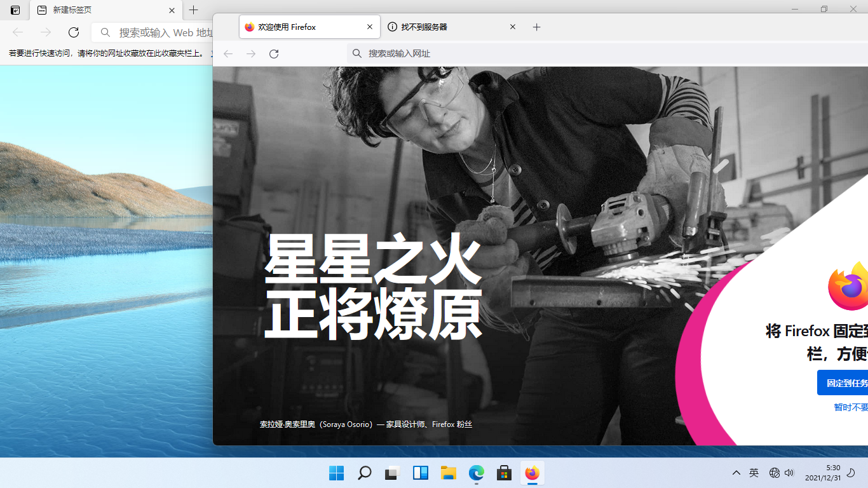Refresh the Edge browser page
868x488 pixels.
click(x=74, y=32)
